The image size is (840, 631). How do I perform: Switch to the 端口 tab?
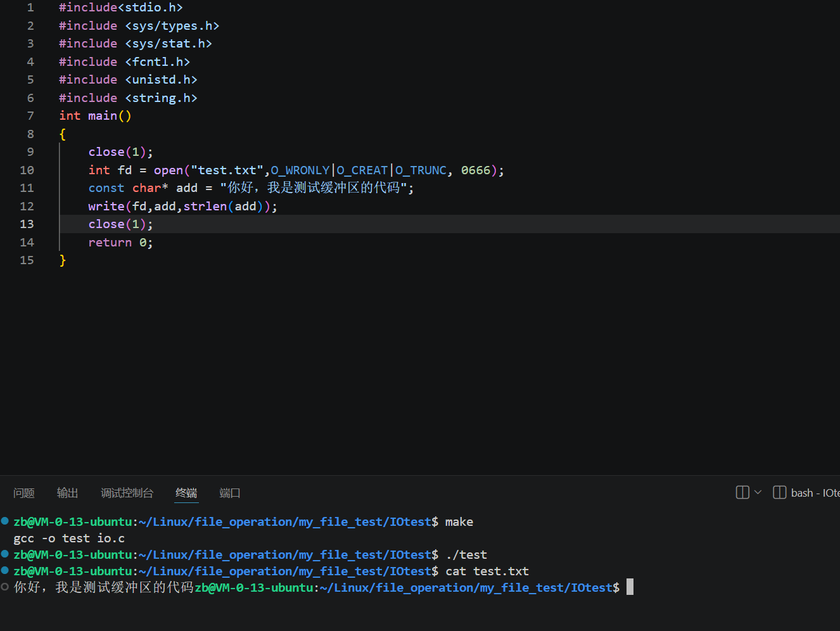point(230,493)
